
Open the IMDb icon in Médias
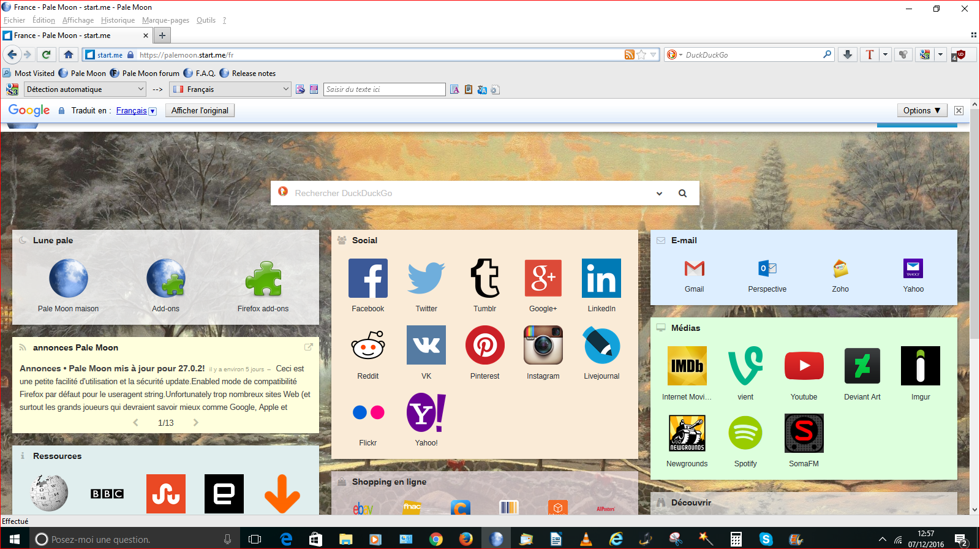click(x=687, y=366)
